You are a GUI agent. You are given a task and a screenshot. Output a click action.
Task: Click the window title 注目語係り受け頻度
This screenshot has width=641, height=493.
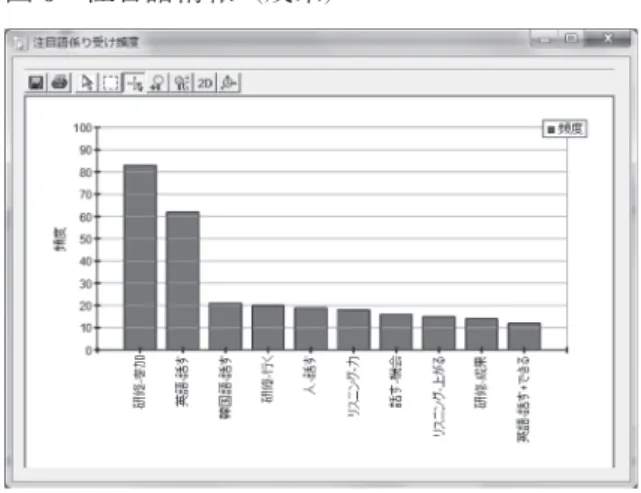coord(86,42)
